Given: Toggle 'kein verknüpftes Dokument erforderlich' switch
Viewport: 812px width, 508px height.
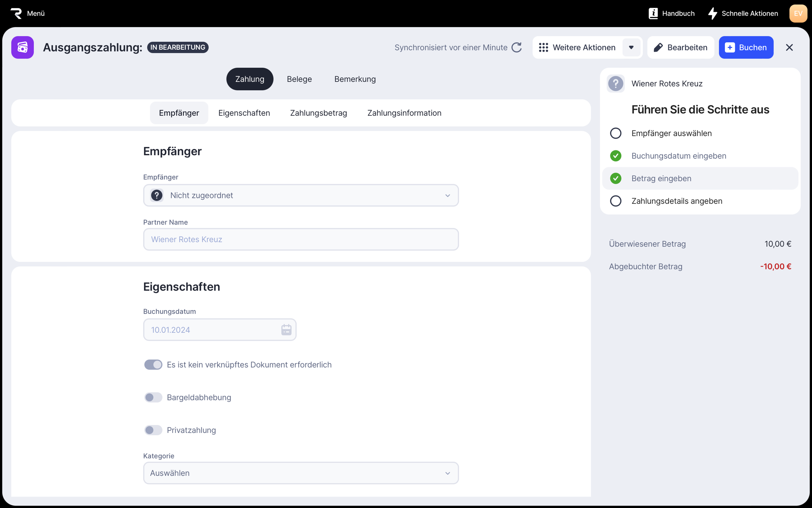Looking at the screenshot, I should click(153, 364).
